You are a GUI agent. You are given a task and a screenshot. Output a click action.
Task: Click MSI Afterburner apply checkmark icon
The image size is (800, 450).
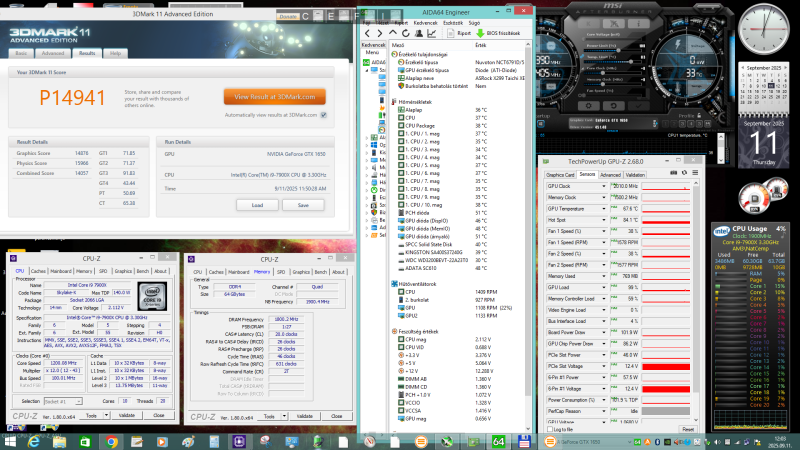click(638, 106)
